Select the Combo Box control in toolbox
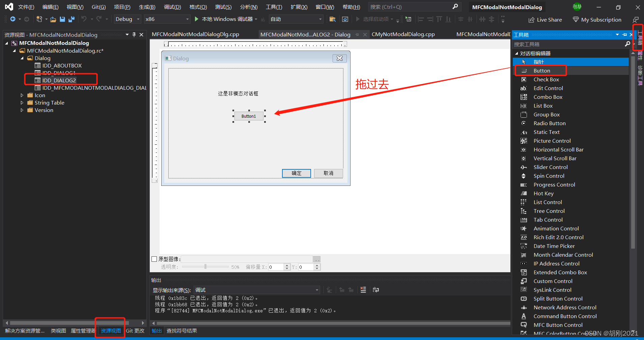644x340 pixels. coord(570,97)
